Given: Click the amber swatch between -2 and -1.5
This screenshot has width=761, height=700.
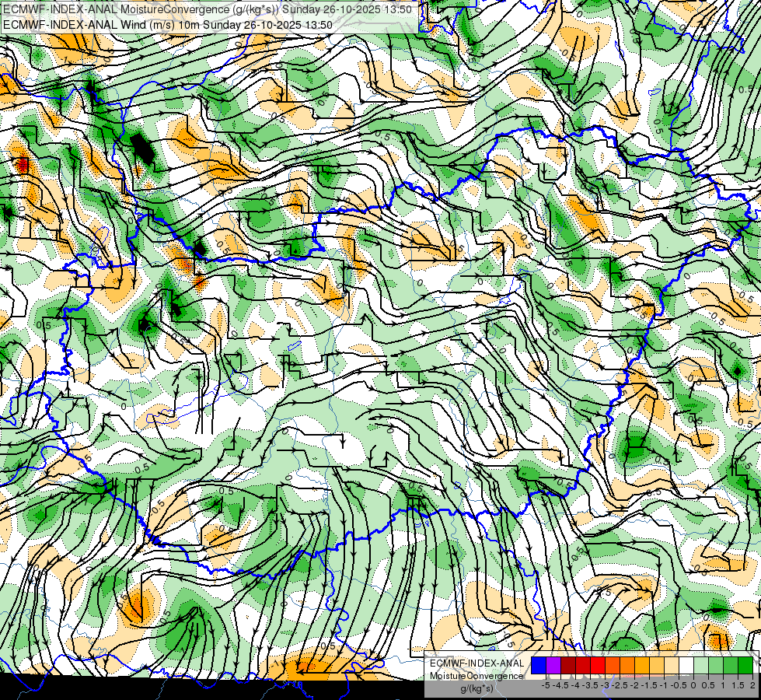Looking at the screenshot, I should point(642,666).
